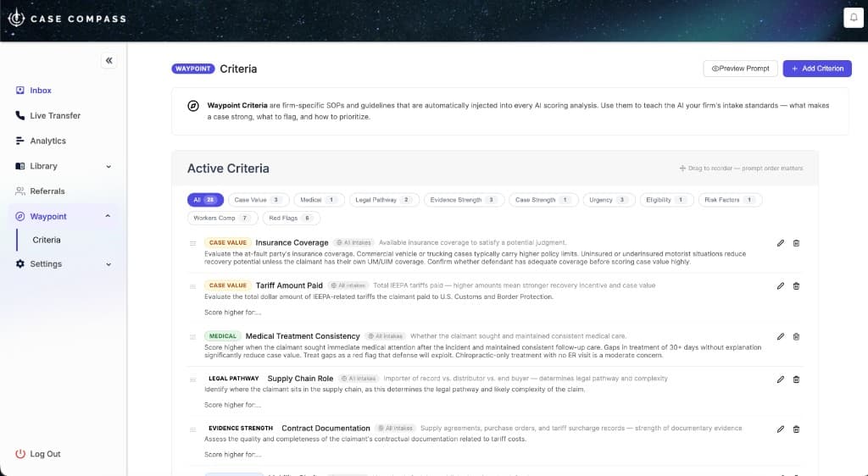
Task: Click the Add Criterion button
Action: click(817, 69)
